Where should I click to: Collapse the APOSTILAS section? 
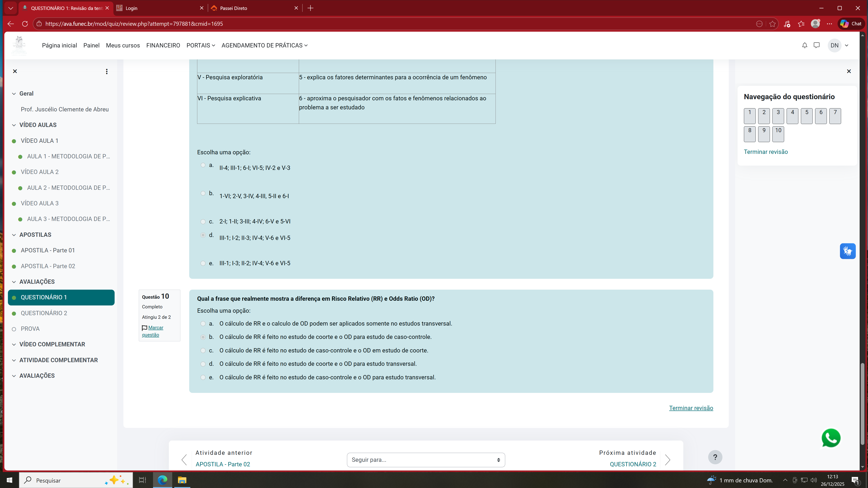pyautogui.click(x=14, y=235)
